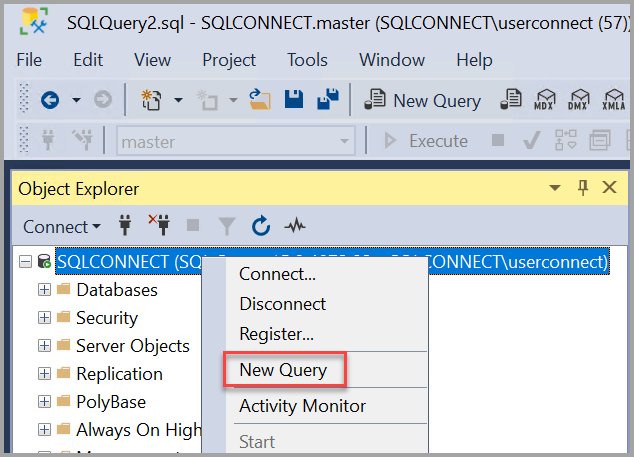Click the New Query toolbar button
Image resolution: width=634 pixels, height=457 pixels.
423,100
